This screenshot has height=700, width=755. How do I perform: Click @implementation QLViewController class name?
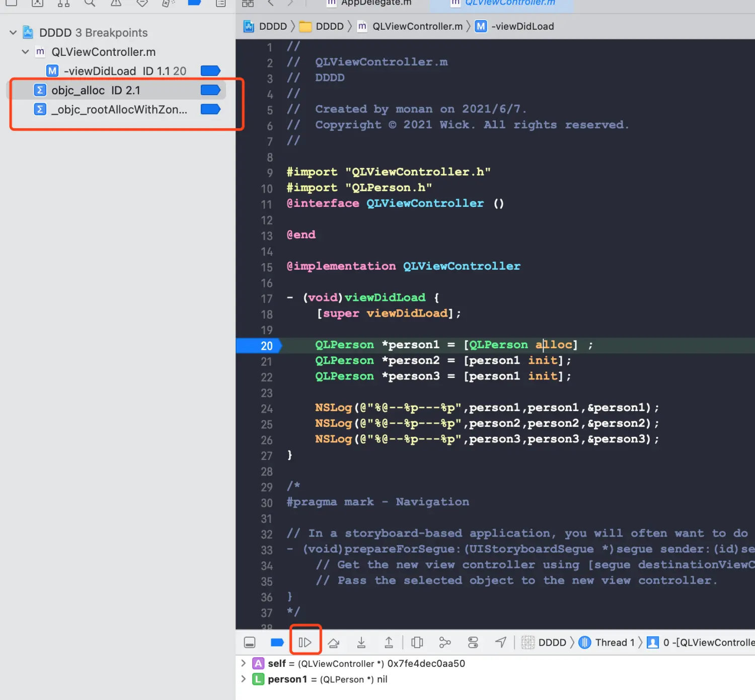tap(462, 266)
